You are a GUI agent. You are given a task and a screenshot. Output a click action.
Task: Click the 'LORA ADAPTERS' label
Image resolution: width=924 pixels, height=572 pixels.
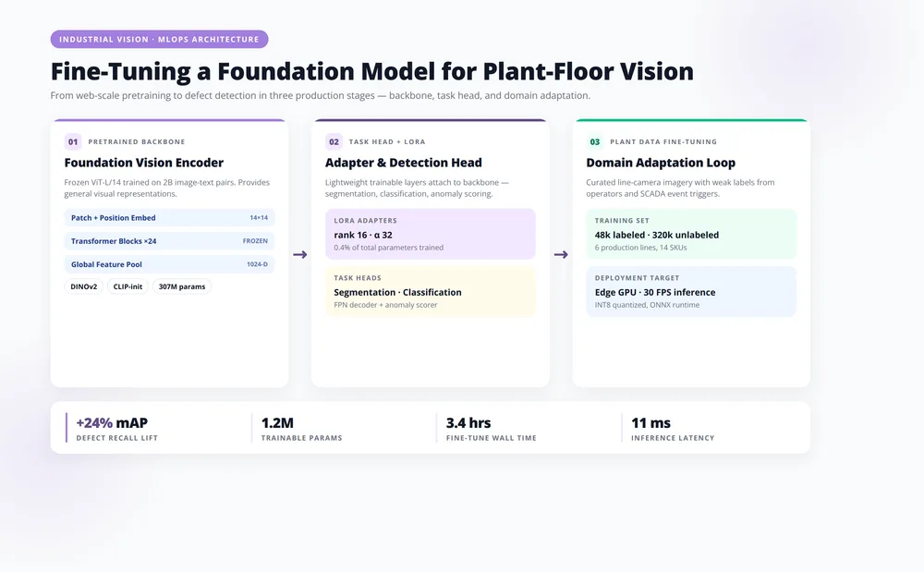tap(365, 221)
